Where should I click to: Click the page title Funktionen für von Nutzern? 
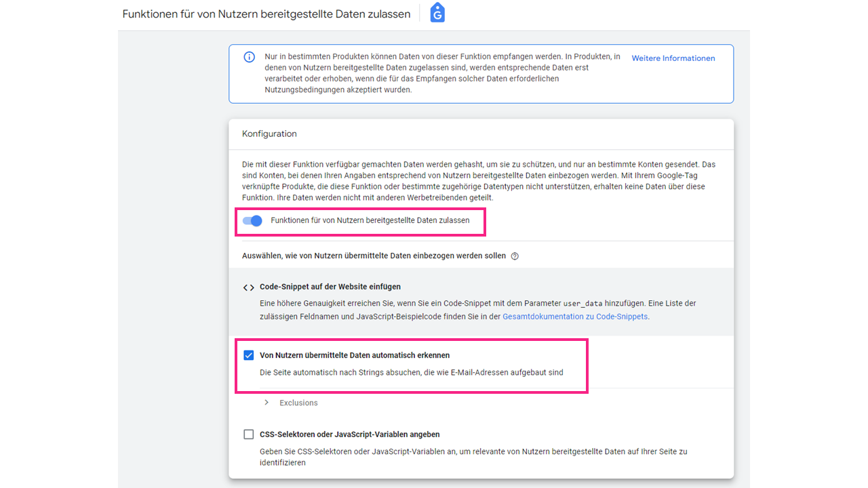click(x=267, y=14)
